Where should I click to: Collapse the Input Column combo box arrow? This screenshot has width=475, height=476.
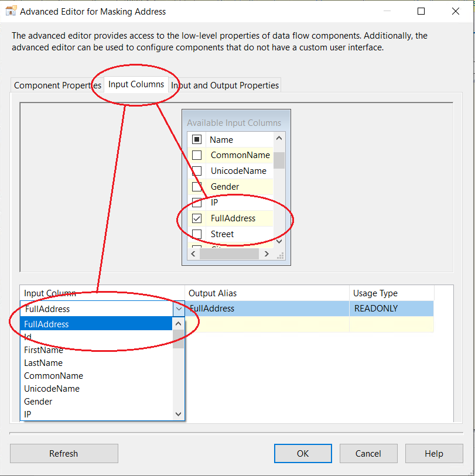click(179, 309)
